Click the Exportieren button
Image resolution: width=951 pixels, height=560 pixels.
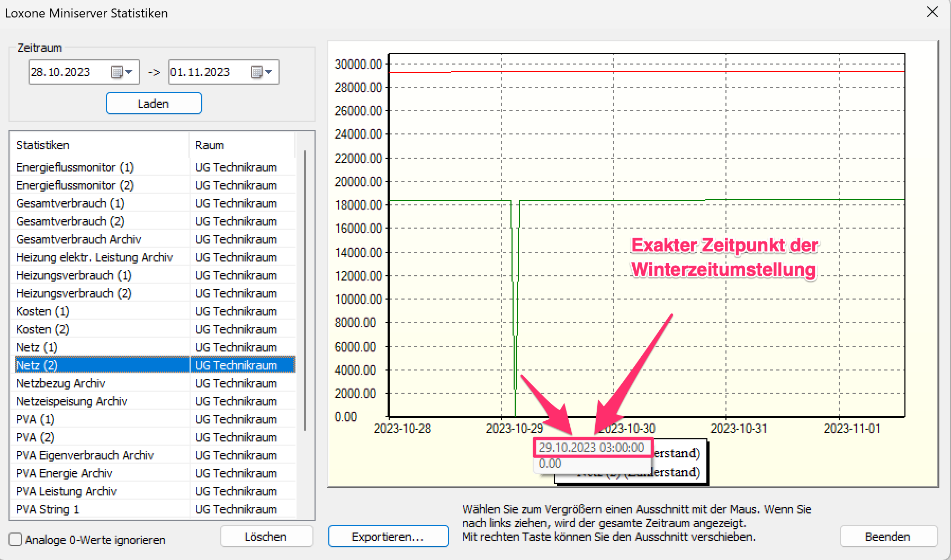pos(388,536)
